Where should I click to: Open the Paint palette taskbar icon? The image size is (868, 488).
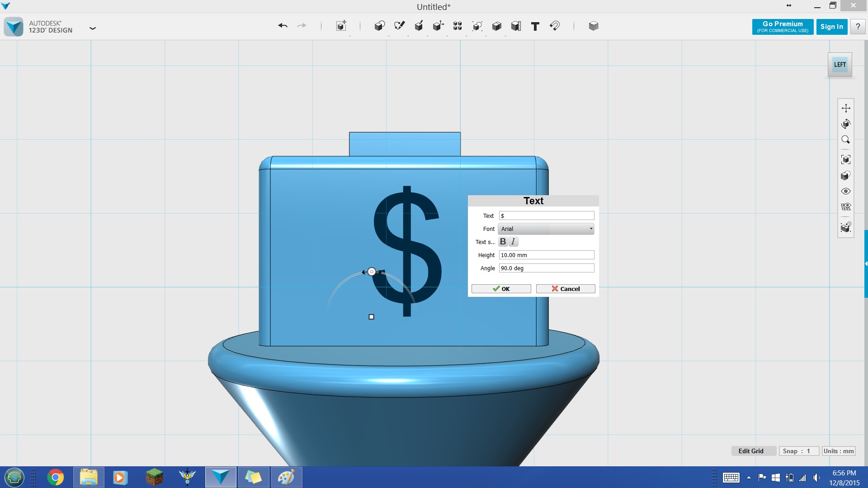pos(286,477)
